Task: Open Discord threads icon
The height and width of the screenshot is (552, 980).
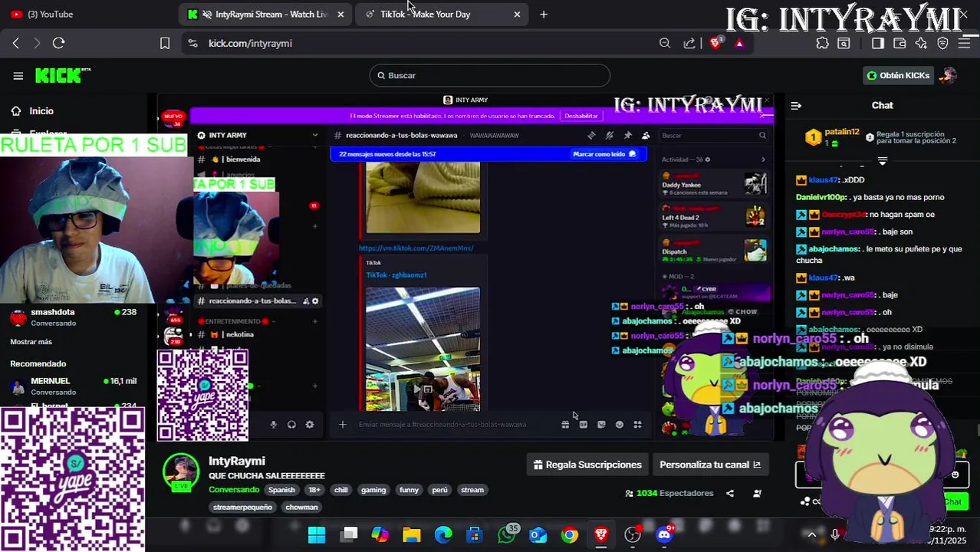Action: (591, 135)
